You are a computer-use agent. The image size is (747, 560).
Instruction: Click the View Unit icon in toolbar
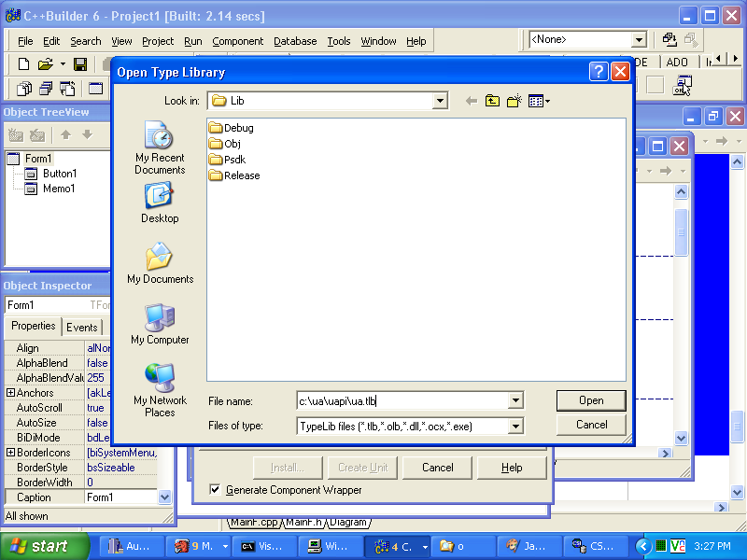click(x=24, y=89)
